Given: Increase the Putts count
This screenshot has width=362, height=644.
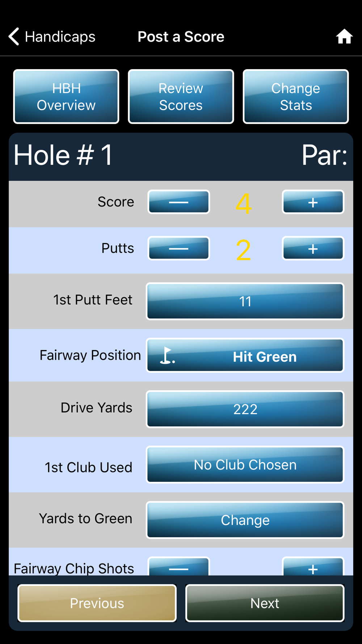Looking at the screenshot, I should click(313, 248).
